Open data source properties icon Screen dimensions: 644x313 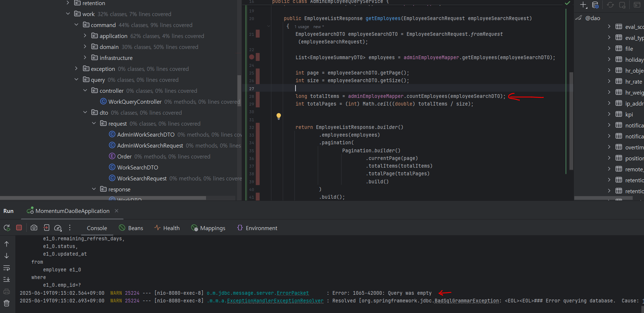595,5
